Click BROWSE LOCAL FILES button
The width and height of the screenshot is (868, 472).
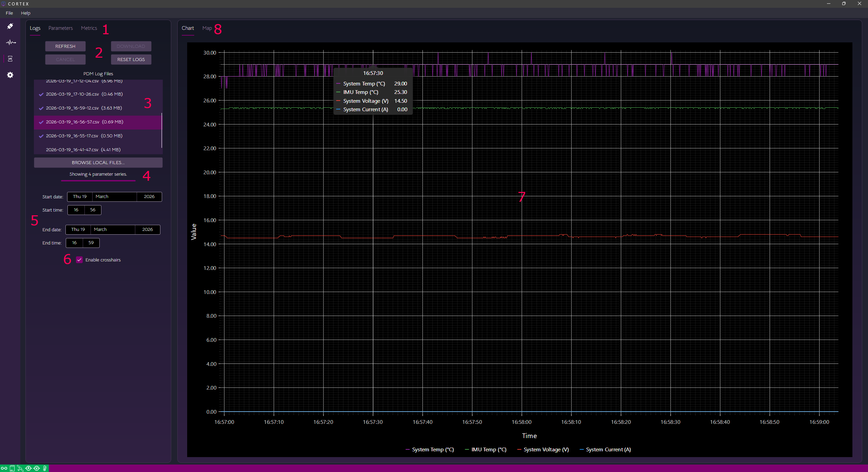98,163
